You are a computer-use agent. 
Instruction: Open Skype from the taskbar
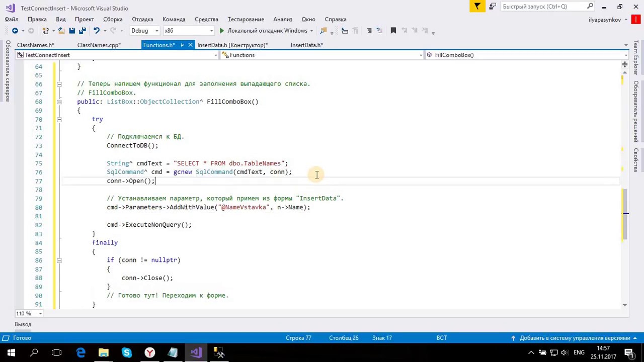click(127, 352)
